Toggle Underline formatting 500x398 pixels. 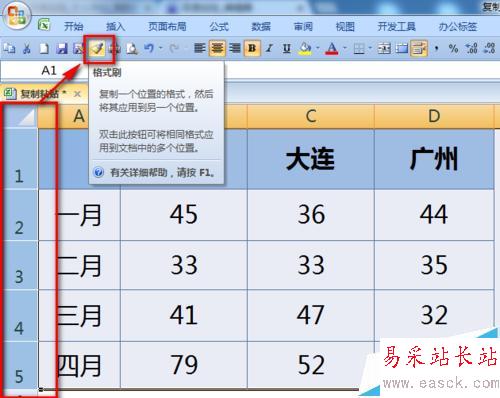click(x=287, y=49)
